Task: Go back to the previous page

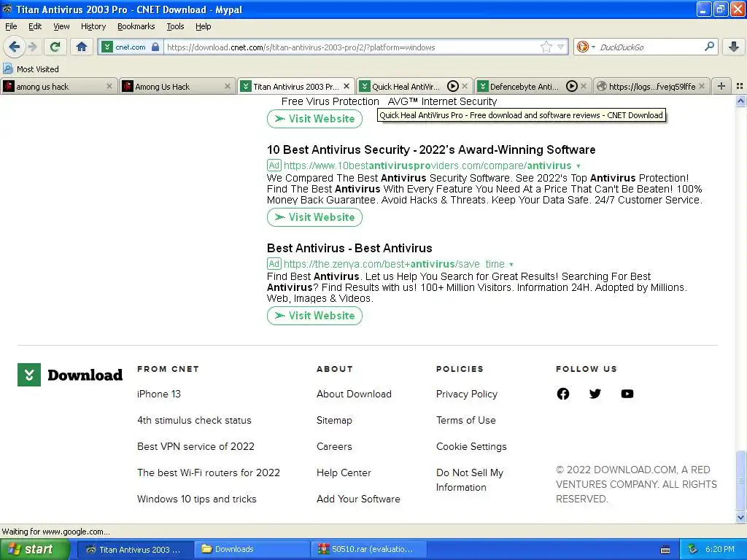Action: pos(15,47)
